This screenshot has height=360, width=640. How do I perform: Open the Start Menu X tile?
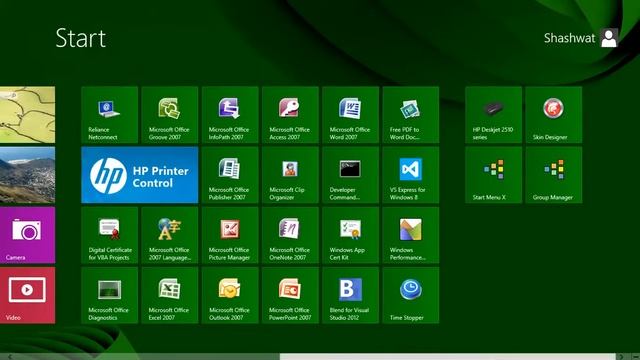tap(493, 175)
